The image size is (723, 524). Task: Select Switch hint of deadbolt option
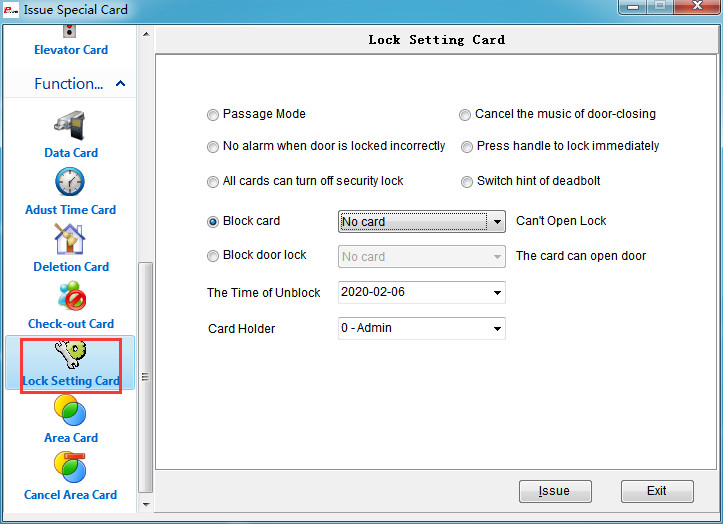467,182
